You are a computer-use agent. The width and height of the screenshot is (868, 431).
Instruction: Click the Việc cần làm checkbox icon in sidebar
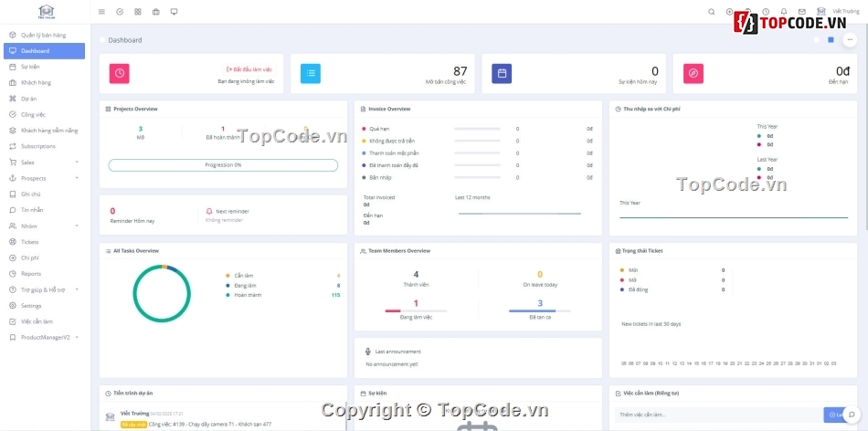click(x=13, y=321)
